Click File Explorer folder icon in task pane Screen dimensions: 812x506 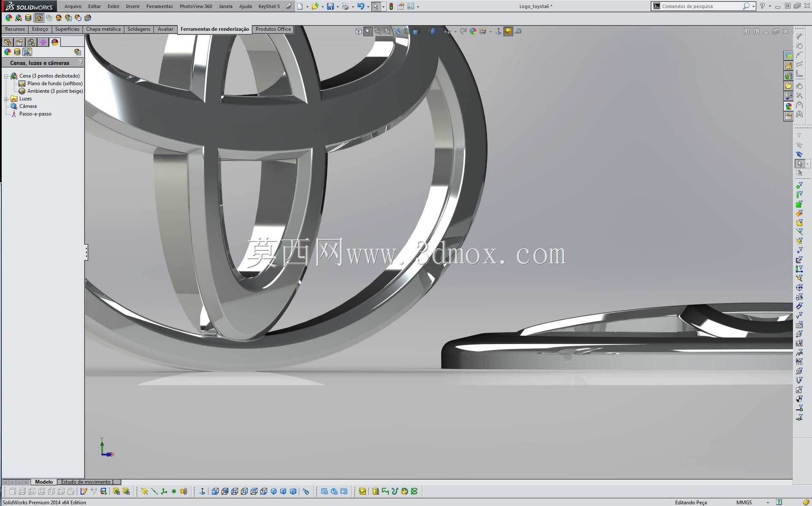tap(788, 86)
